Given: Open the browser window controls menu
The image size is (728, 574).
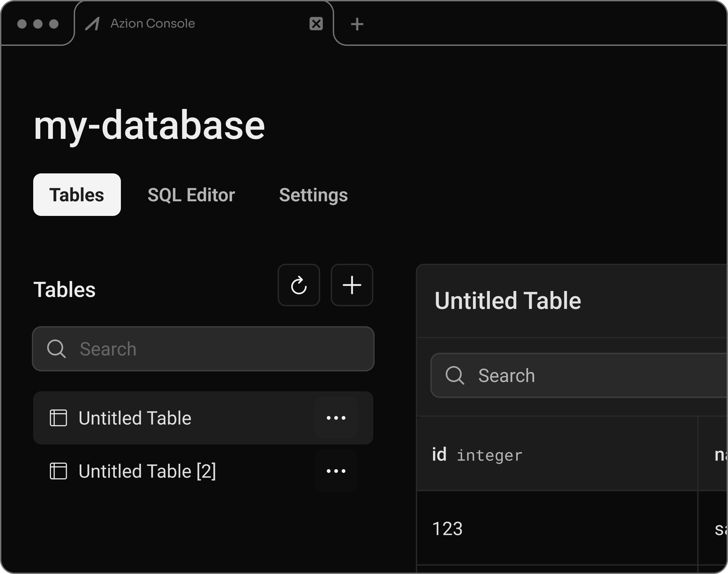Looking at the screenshot, I should (38, 24).
